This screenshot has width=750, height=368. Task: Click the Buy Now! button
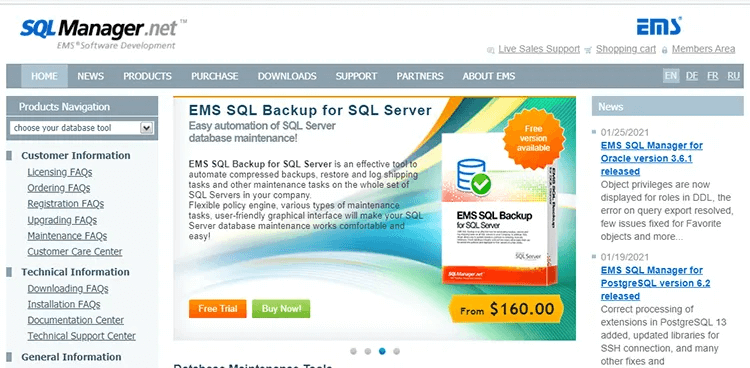point(281,309)
